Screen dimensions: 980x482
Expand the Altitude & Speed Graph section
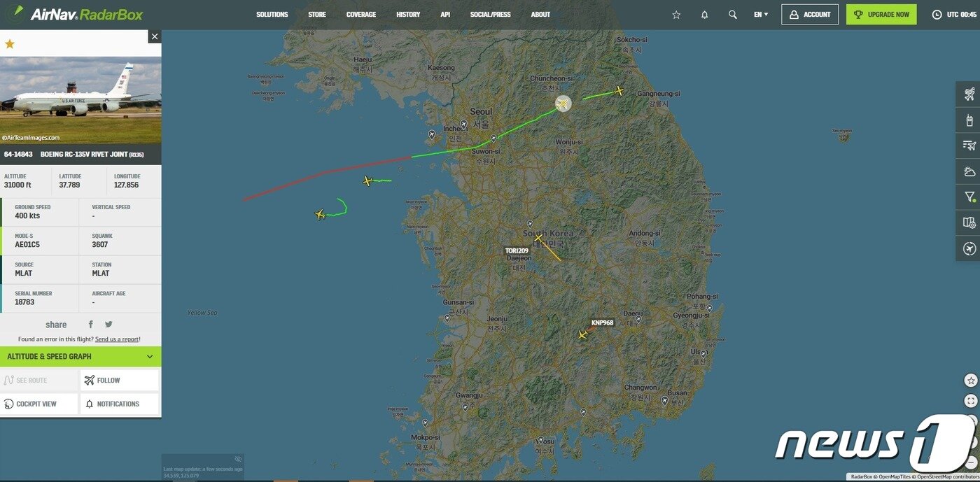coord(80,357)
